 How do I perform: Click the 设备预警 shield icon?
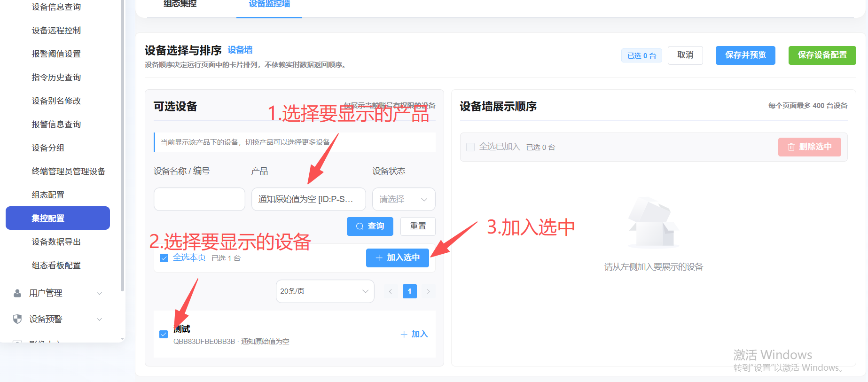[x=17, y=319]
